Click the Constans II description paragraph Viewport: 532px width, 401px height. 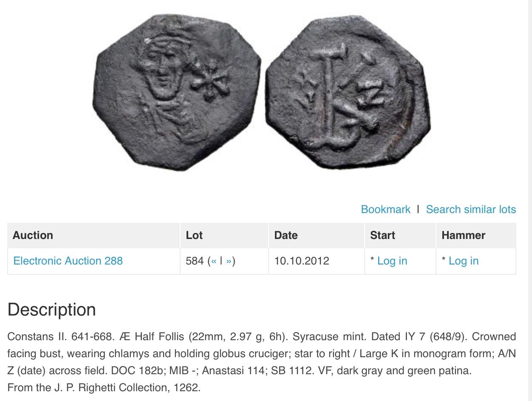click(x=262, y=353)
